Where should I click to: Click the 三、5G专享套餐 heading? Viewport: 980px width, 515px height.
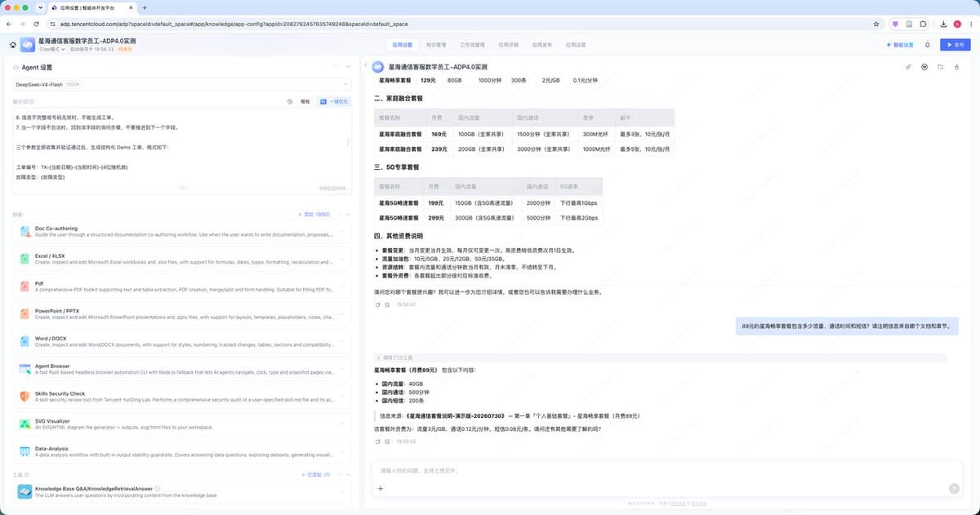[397, 166]
